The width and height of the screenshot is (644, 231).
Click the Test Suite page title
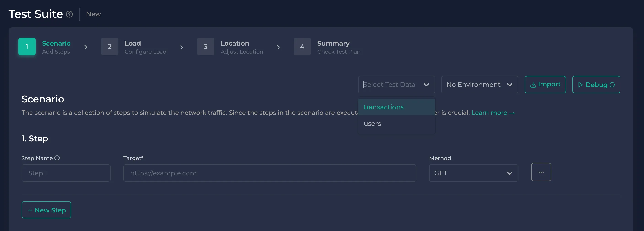point(36,14)
